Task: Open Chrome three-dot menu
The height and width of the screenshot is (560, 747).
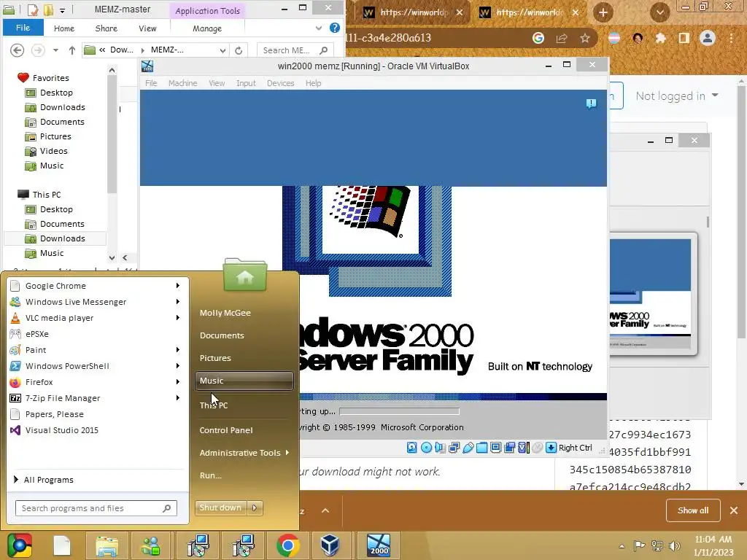Action: pyautogui.click(x=731, y=38)
